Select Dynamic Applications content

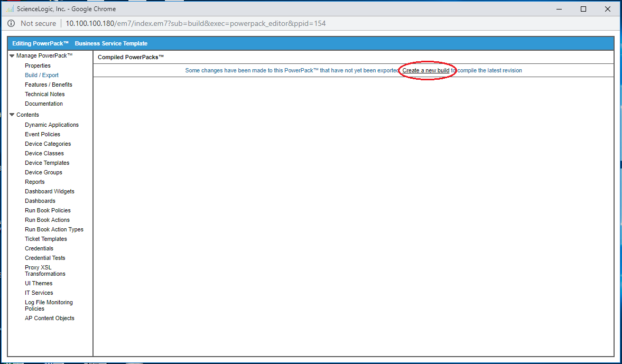pyautogui.click(x=52, y=125)
